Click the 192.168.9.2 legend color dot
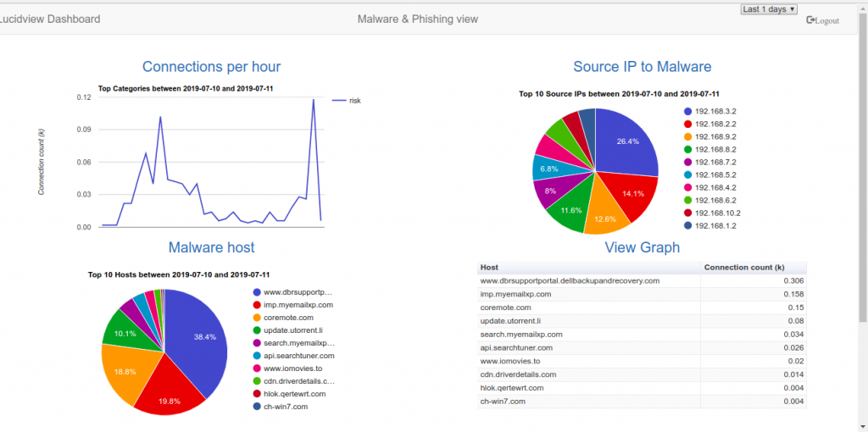 (x=688, y=136)
